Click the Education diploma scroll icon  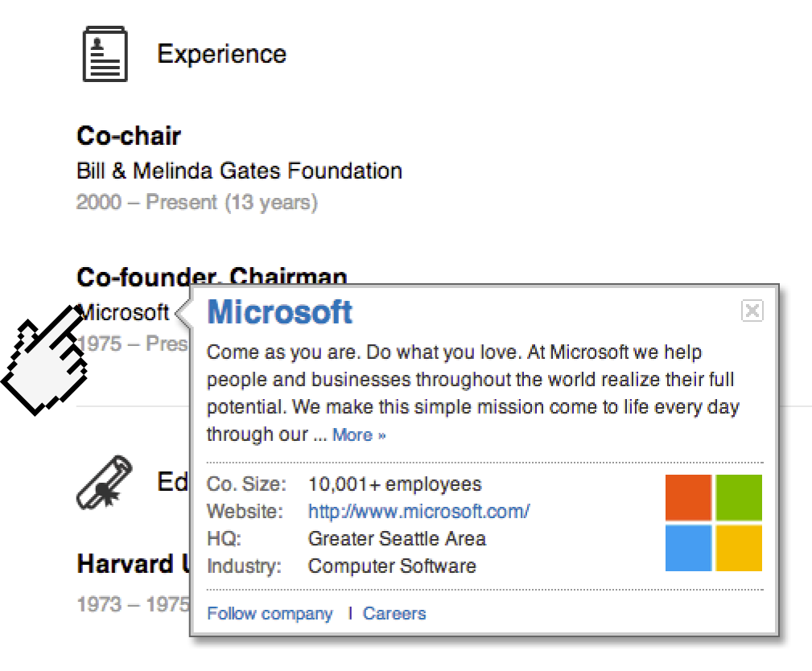[104, 482]
